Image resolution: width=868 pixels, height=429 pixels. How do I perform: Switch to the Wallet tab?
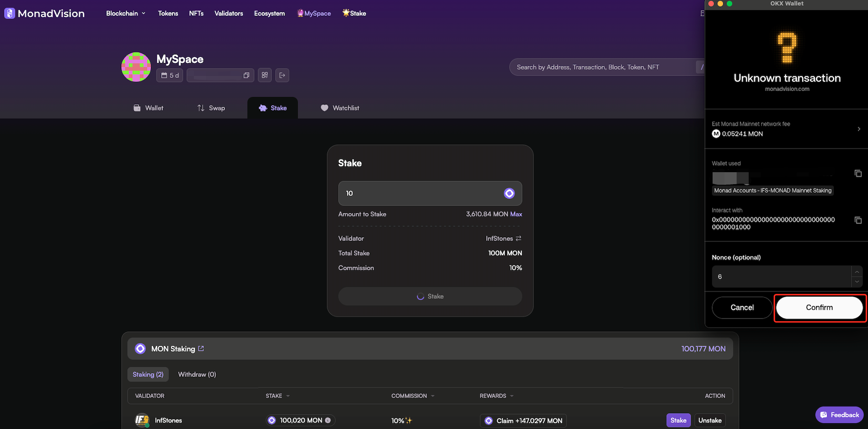point(148,108)
